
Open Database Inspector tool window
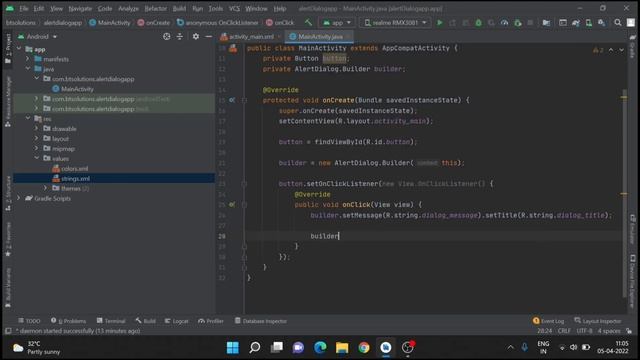[x=261, y=321]
